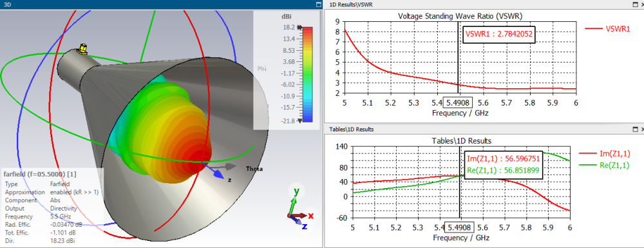Click the Theta axis label in 3D view
Viewport: 644px width, 248px height.
point(254,169)
